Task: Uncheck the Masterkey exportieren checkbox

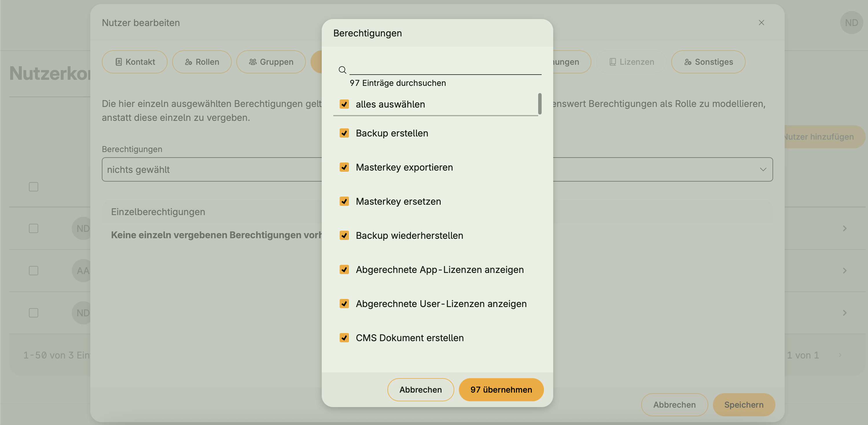Action: tap(344, 167)
